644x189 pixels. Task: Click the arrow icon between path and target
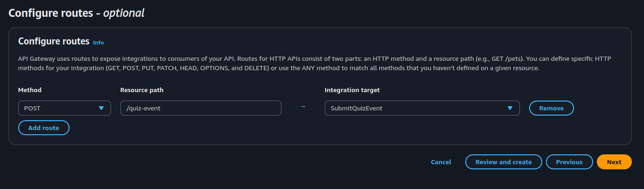click(303, 107)
